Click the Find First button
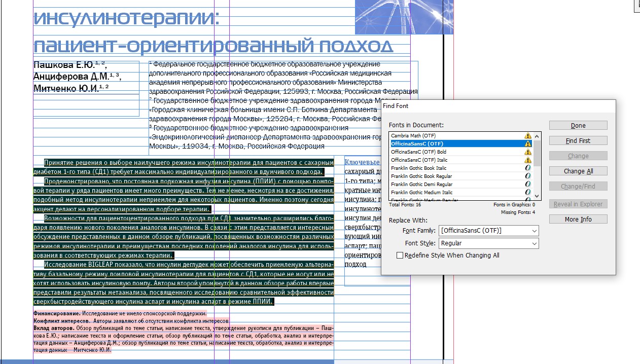Viewport: 640px width, 364px height. click(x=578, y=141)
